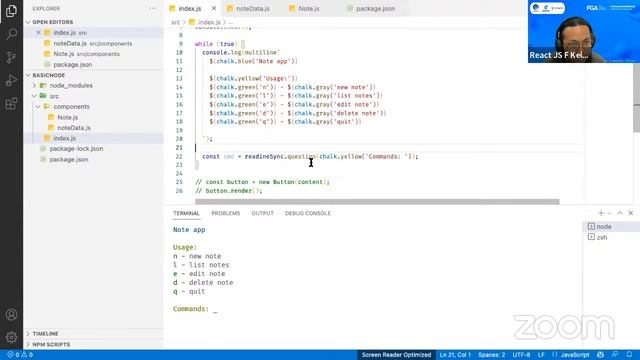Viewport: 640px width, 360px height.
Task: Open notifications bell in status bar
Action: (x=629, y=355)
